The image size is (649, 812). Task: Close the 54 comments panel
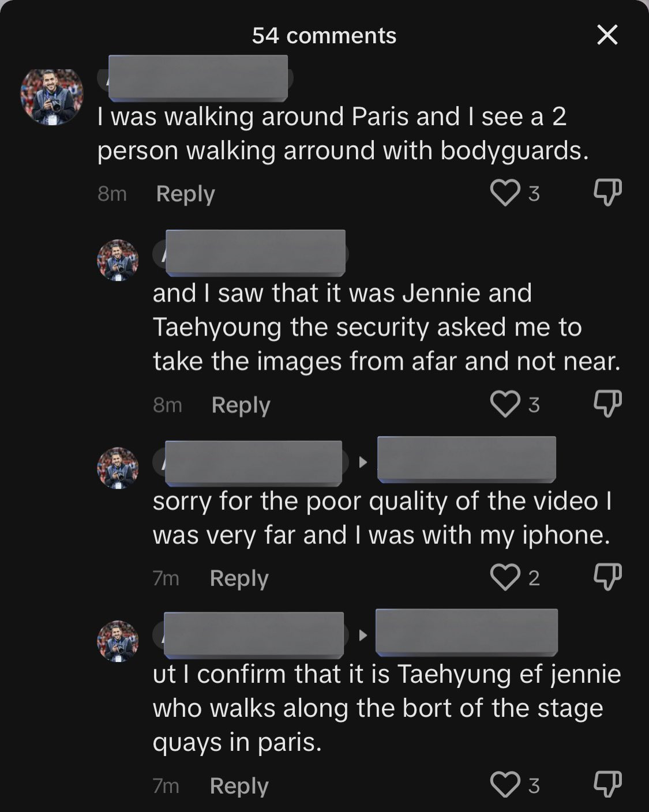click(x=607, y=35)
